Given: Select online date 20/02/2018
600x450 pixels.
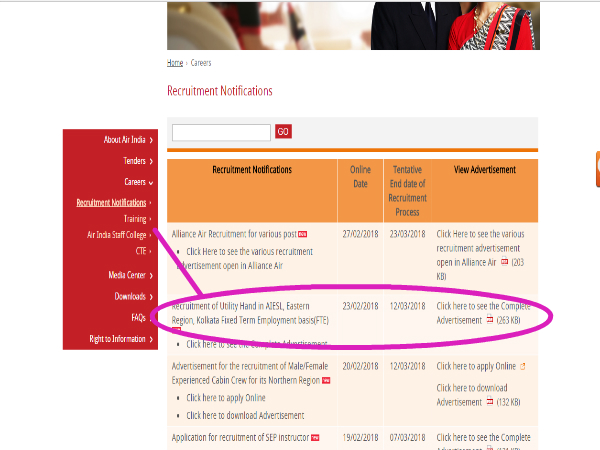Looking at the screenshot, I should tap(360, 366).
